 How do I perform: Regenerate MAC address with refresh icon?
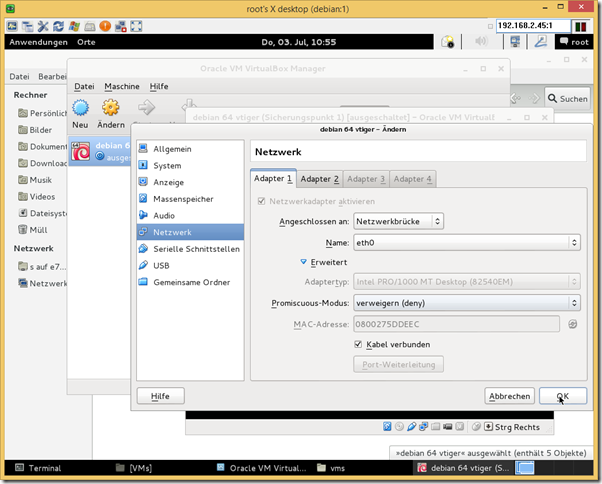coord(572,324)
